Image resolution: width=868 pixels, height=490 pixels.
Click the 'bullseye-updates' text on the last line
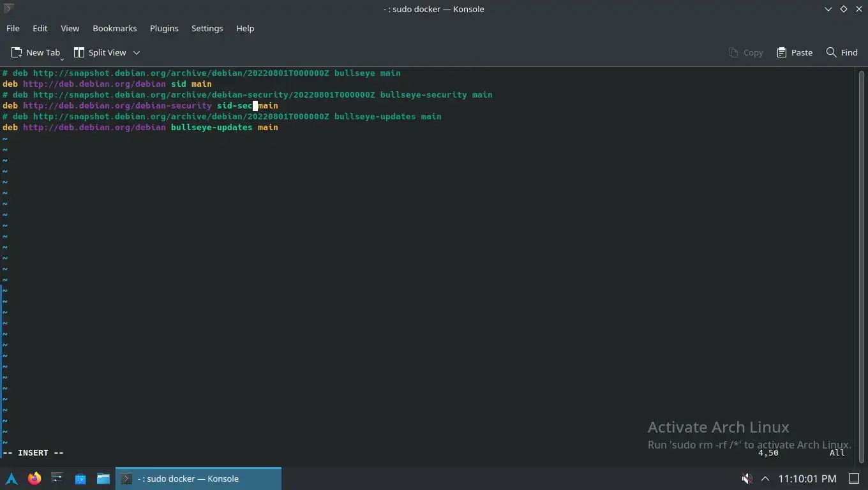point(212,127)
